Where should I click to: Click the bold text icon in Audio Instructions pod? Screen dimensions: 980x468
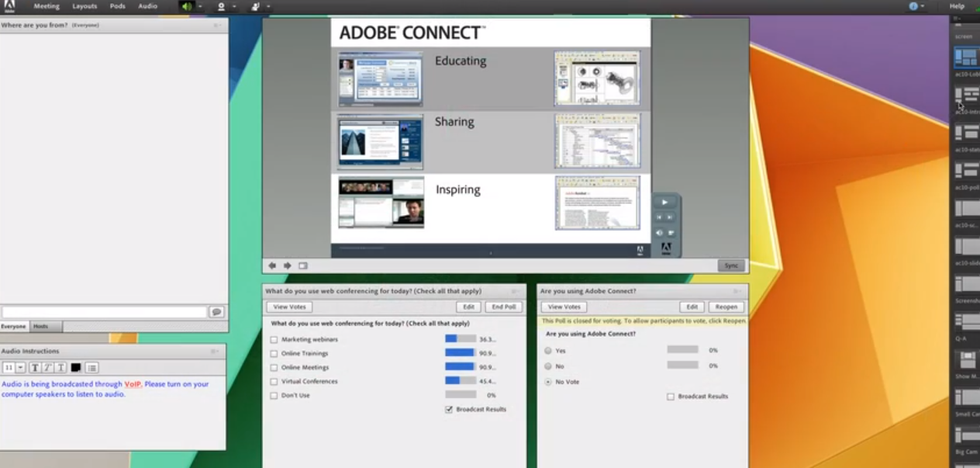tap(36, 367)
